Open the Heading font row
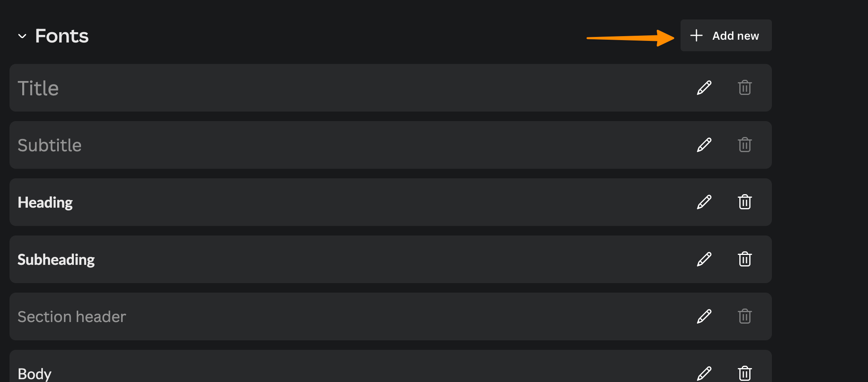 coord(391,202)
